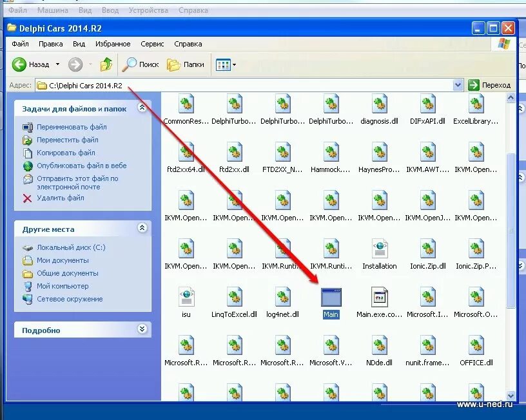Open Мой компьютер link

(63, 286)
